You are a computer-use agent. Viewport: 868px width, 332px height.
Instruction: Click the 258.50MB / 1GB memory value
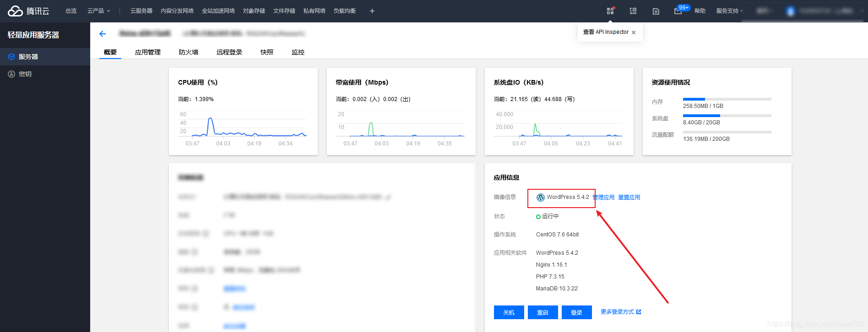coord(703,106)
